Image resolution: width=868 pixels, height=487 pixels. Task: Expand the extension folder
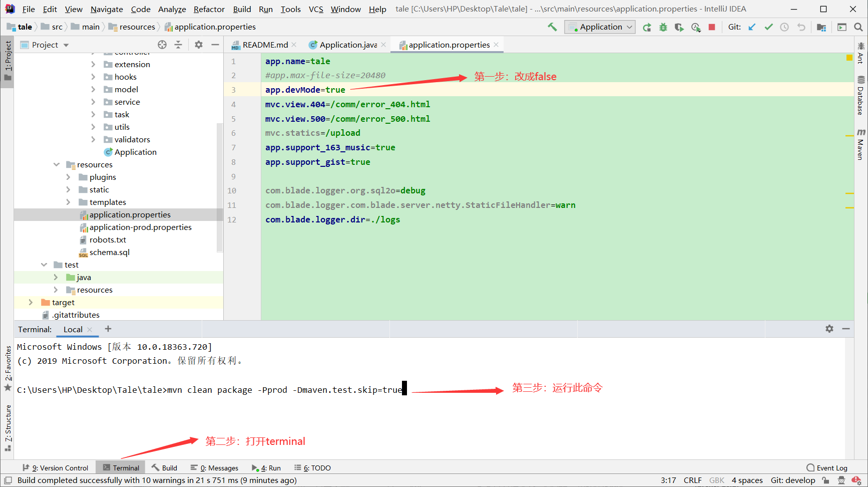[93, 64]
